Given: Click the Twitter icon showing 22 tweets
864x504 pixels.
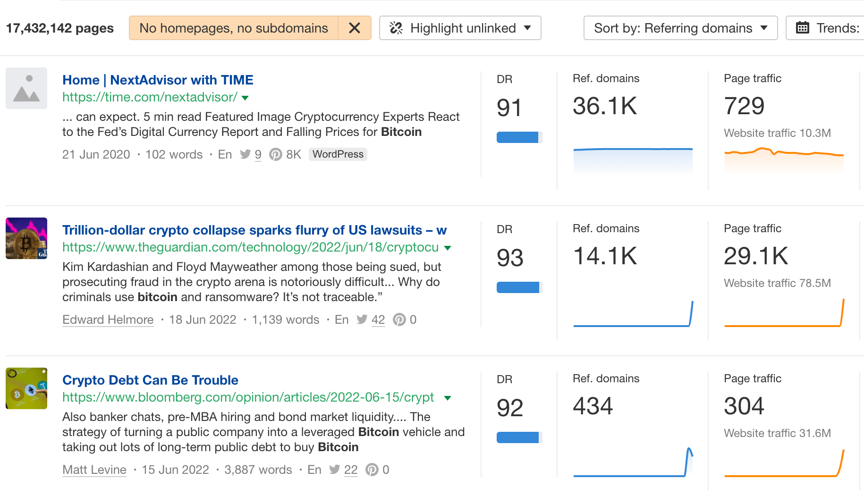Looking at the screenshot, I should pos(335,470).
